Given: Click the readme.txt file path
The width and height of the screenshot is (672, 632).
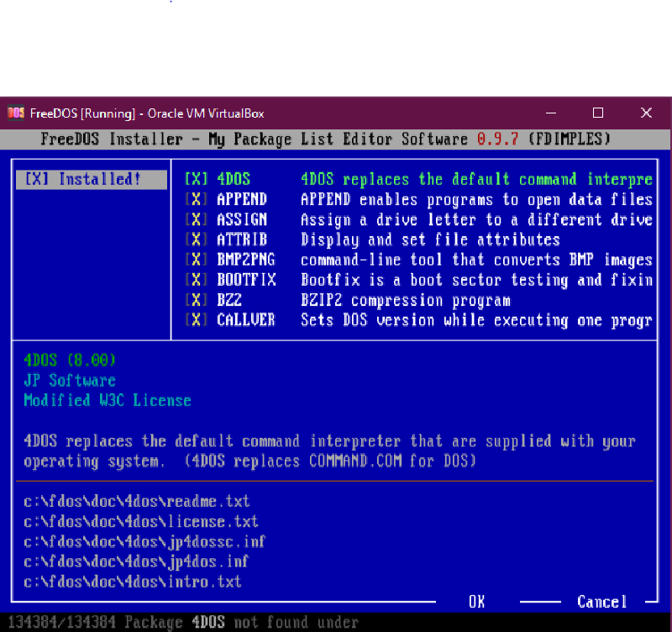Looking at the screenshot, I should click(137, 502).
